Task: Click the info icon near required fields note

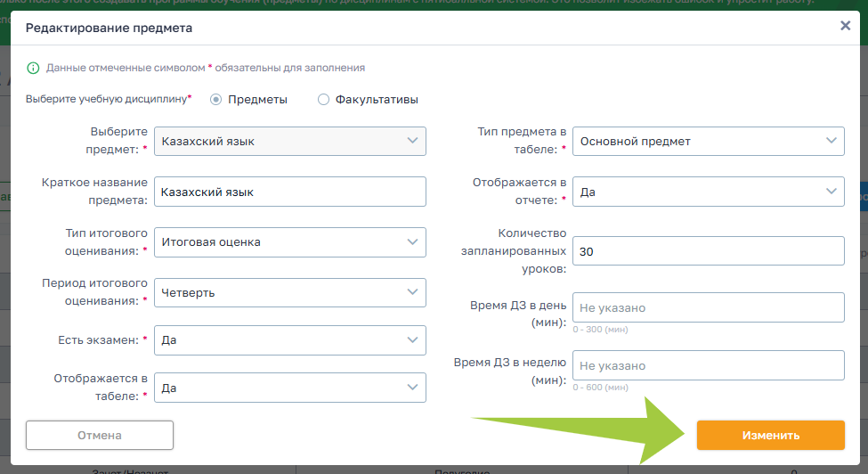Action: pyautogui.click(x=33, y=68)
